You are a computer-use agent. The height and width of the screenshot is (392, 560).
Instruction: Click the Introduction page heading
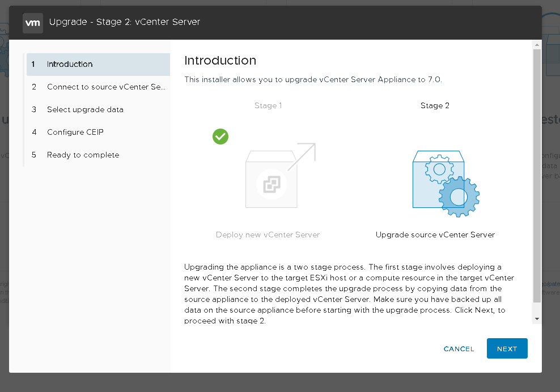[x=220, y=61]
